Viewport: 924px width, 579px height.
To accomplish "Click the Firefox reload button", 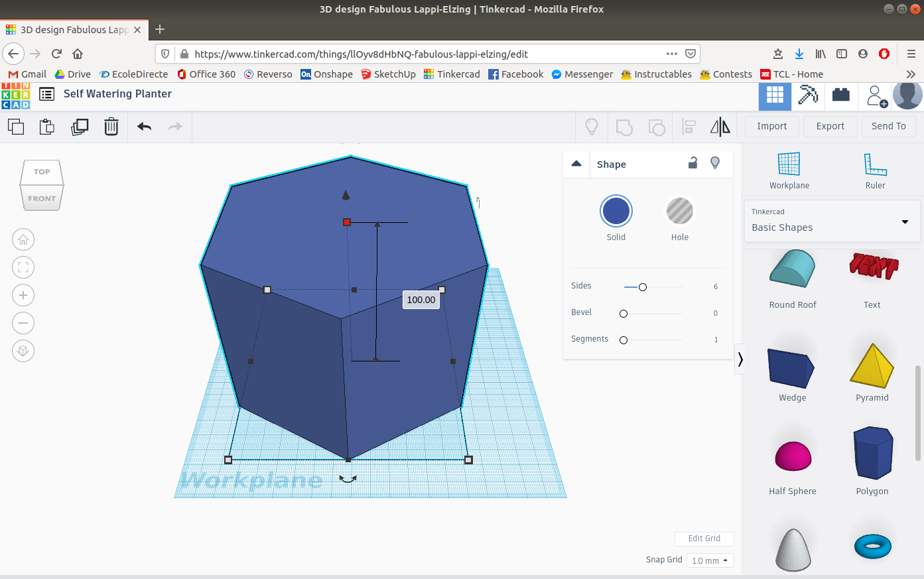I will click(x=57, y=54).
